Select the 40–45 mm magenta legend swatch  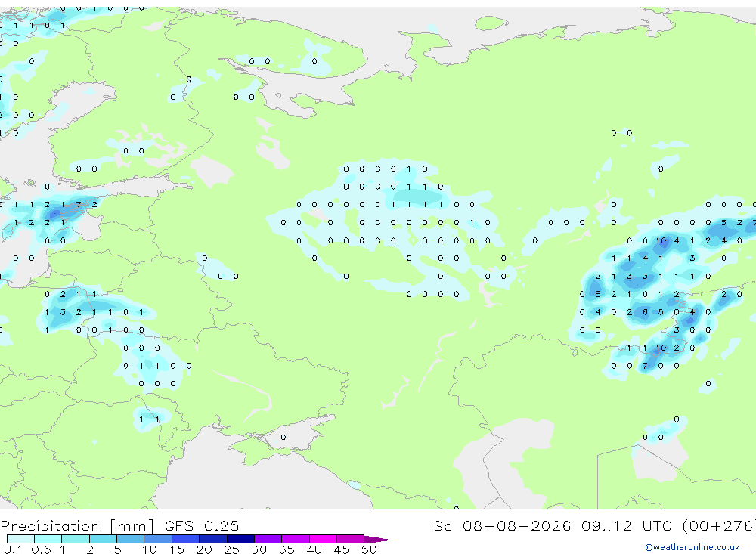[323, 539]
